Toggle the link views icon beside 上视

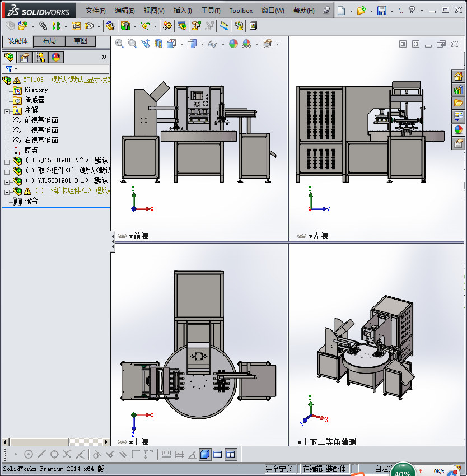pyautogui.click(x=122, y=442)
